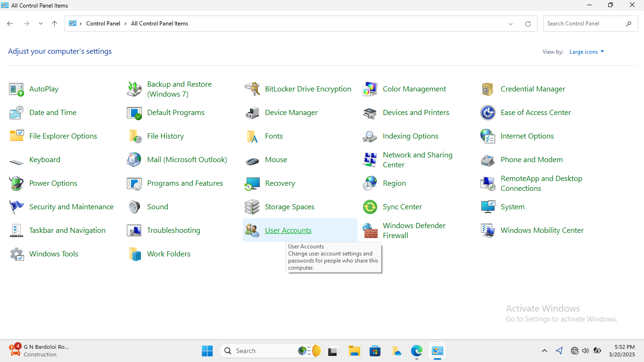
Task: Open the Ease of Access Center icon
Action: 488,113
